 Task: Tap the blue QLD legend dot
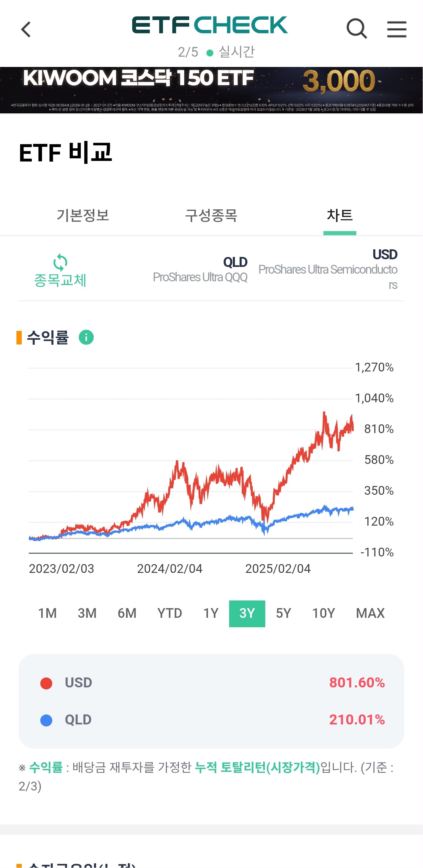tap(46, 720)
